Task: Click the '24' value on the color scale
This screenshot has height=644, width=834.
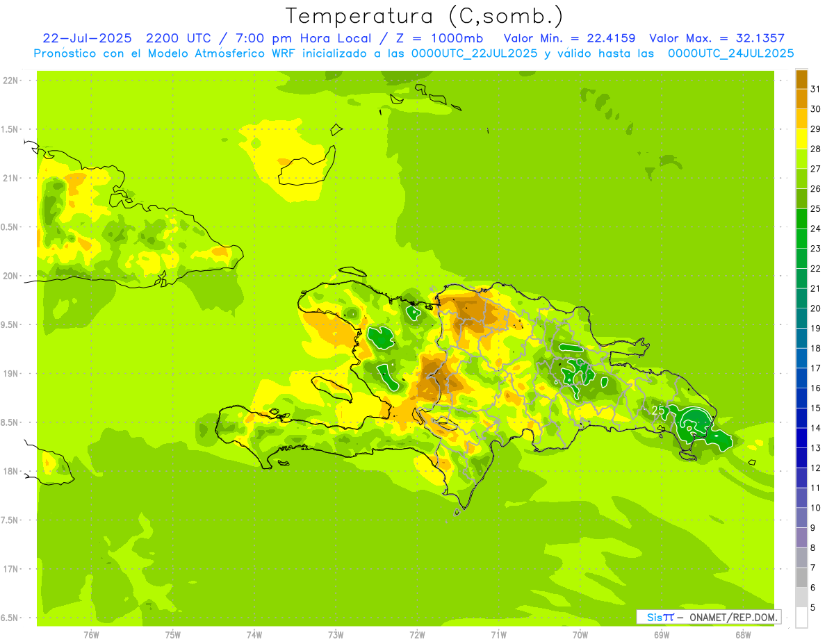Action: tap(816, 229)
